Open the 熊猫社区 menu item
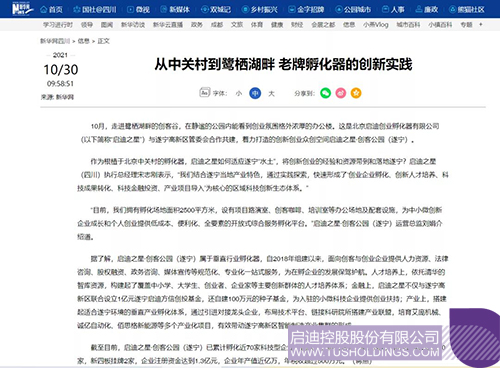The height and width of the screenshot is (368, 500). click(x=467, y=10)
